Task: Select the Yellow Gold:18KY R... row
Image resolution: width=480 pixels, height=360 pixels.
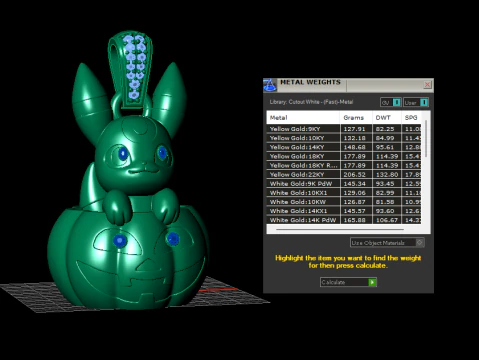Action: tap(344, 165)
